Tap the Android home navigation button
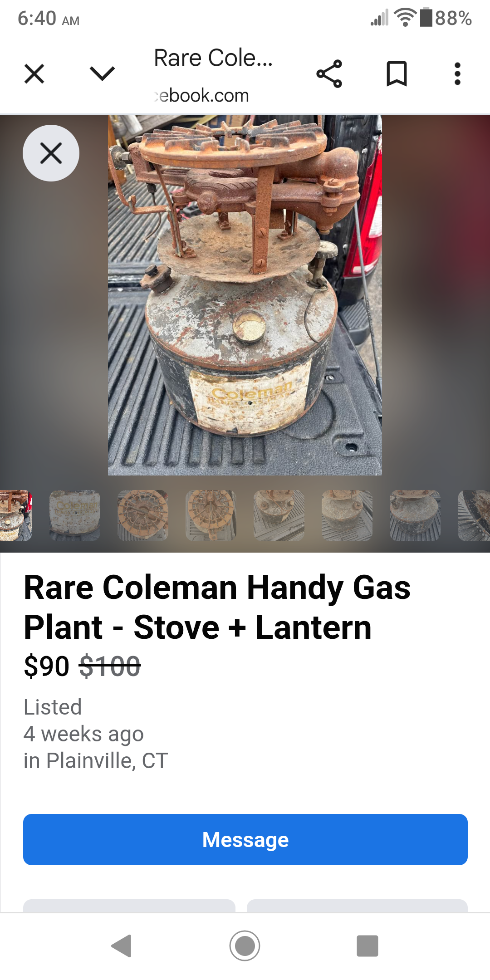 [245, 946]
